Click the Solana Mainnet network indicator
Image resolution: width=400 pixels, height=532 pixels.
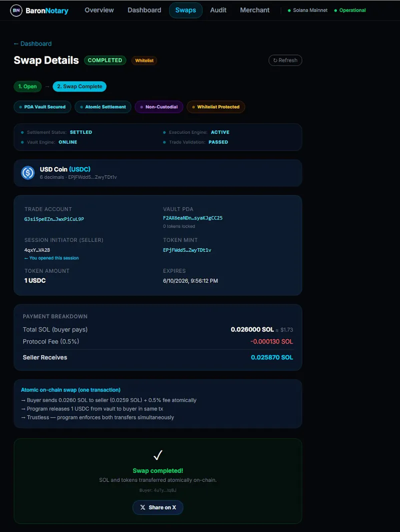point(307,10)
